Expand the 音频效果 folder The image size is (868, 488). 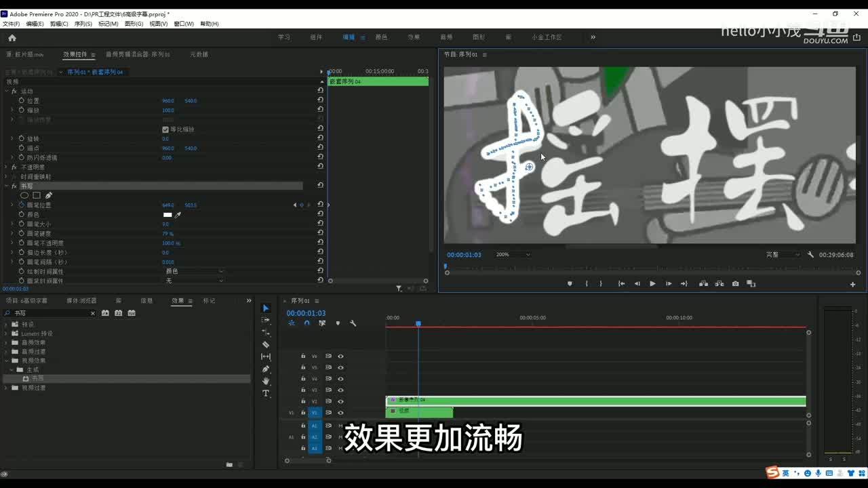(x=6, y=342)
